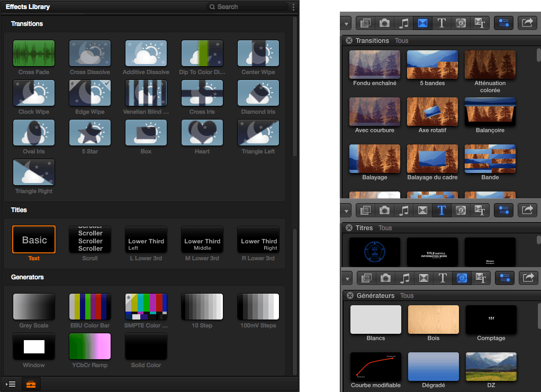This screenshot has width=541, height=392.
Task: Click the highlighted blue Transitions browser icon
Action: click(x=422, y=23)
